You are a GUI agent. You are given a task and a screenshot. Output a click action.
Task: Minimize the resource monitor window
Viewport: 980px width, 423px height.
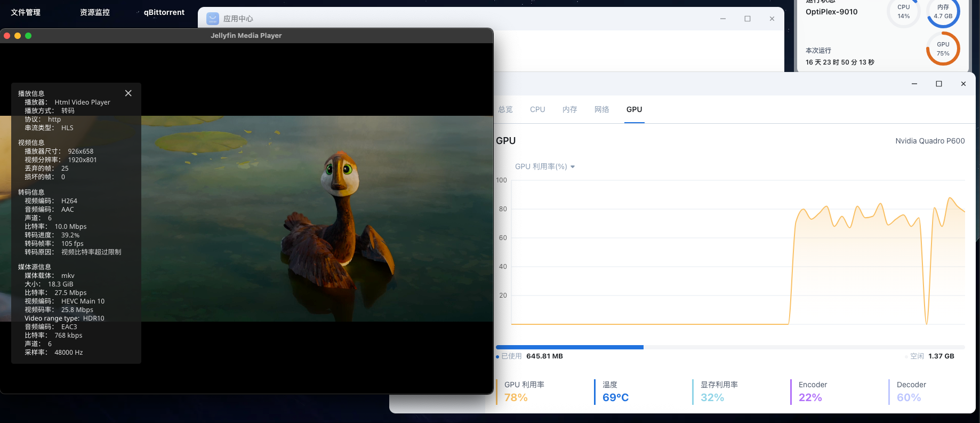(914, 84)
